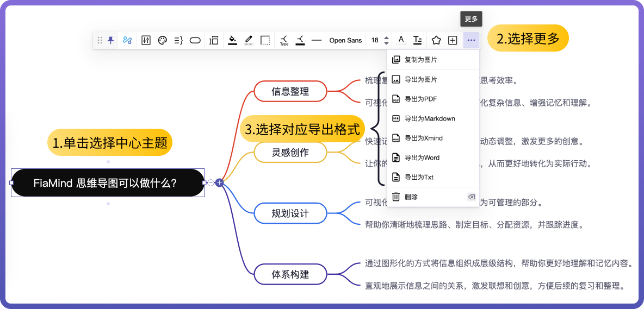Image resolution: width=644 pixels, height=309 pixels.
Task: Click 删除 in the dropdown menu
Action: pos(433,197)
